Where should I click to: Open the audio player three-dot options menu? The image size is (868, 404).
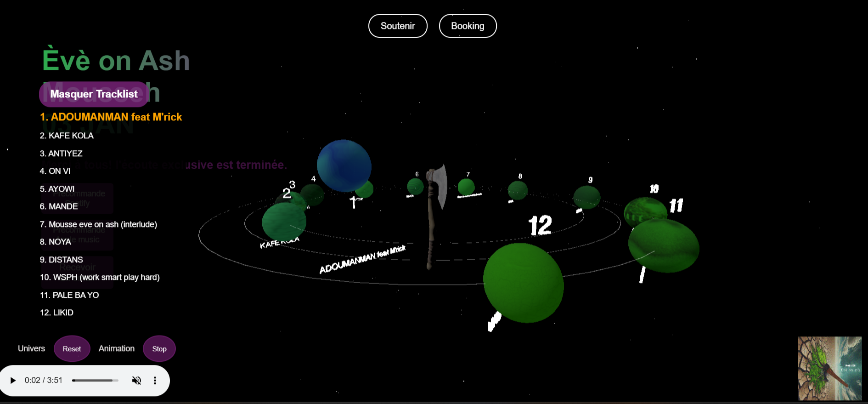click(x=155, y=381)
